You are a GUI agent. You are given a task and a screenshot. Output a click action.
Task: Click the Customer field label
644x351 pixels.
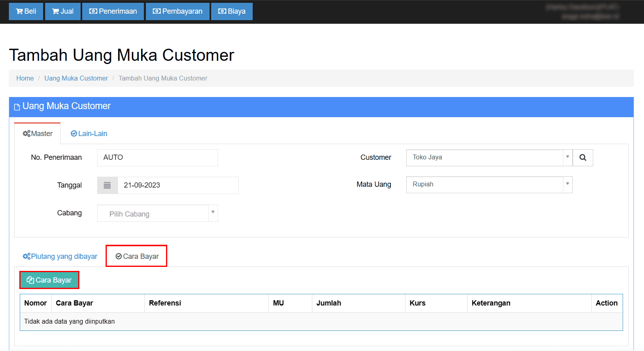tap(376, 157)
